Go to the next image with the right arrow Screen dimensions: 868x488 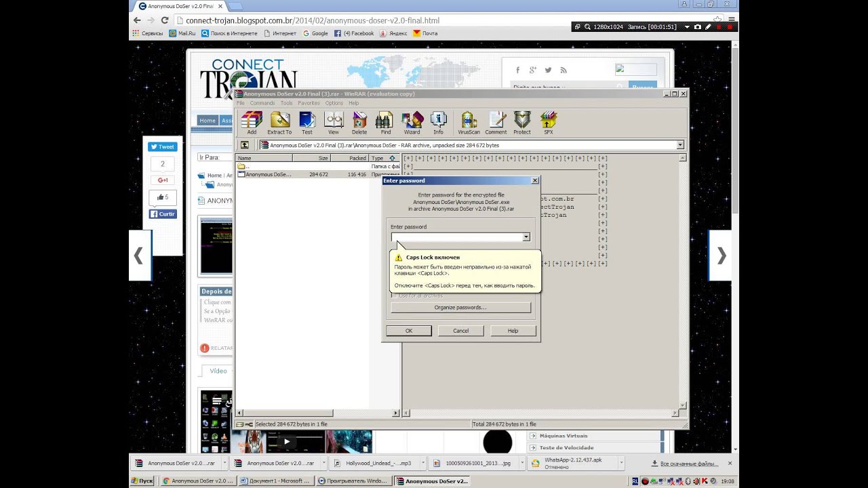pos(721,256)
